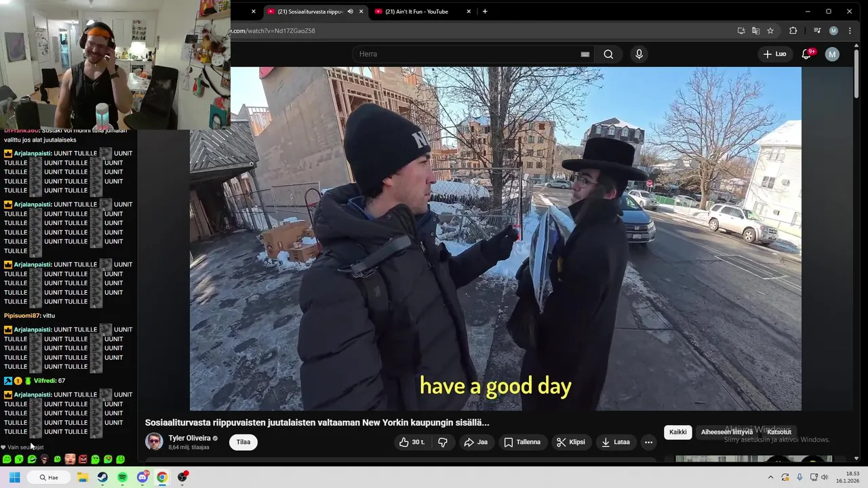This screenshot has height=488, width=868.
Task: Open Chrome icon in taskbar
Action: [x=162, y=477]
